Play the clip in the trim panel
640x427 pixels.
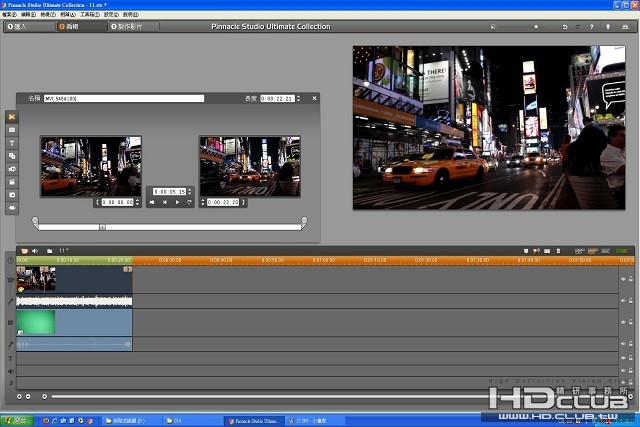click(x=177, y=202)
